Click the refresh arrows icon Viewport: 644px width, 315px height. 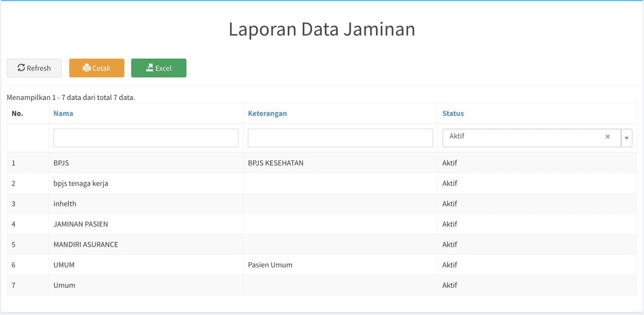[21, 68]
